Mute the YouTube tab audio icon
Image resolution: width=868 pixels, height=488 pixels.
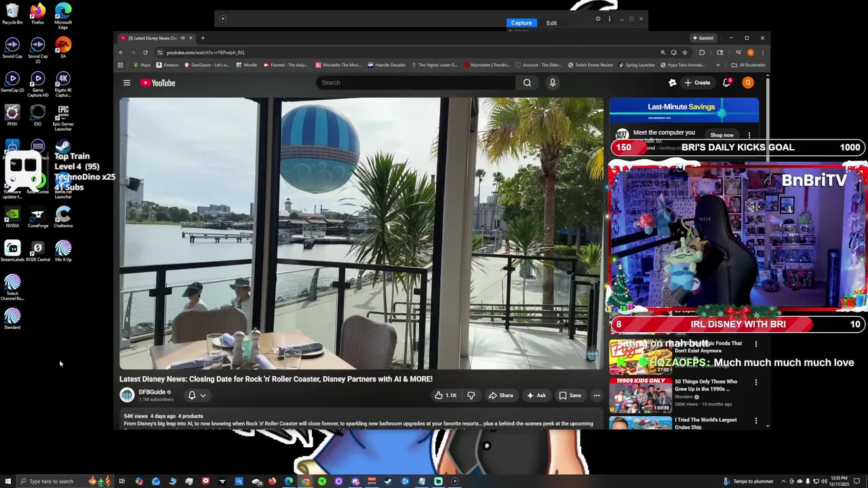pos(182,38)
